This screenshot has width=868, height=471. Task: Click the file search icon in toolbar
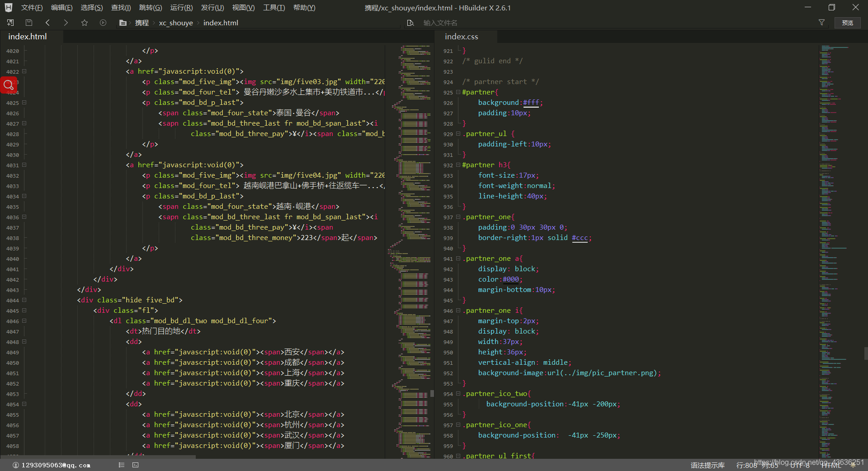pyautogui.click(x=410, y=23)
